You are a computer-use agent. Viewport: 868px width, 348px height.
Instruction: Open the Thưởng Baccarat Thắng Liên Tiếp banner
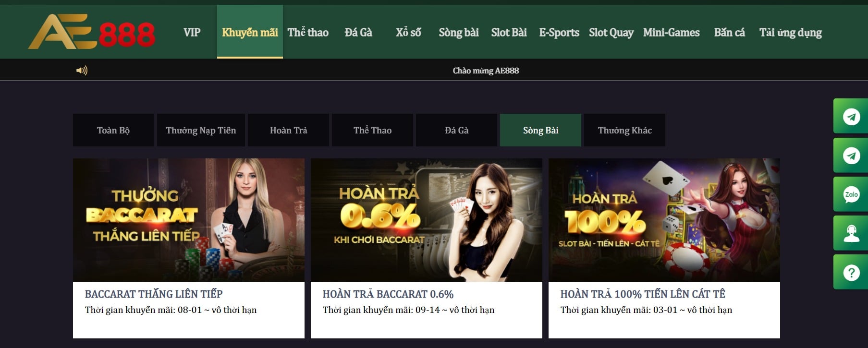[x=189, y=220]
